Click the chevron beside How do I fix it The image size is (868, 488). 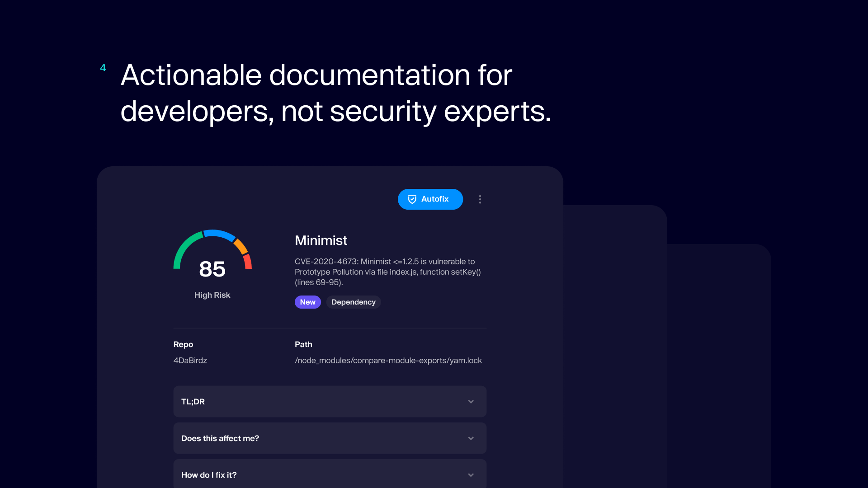[471, 475]
